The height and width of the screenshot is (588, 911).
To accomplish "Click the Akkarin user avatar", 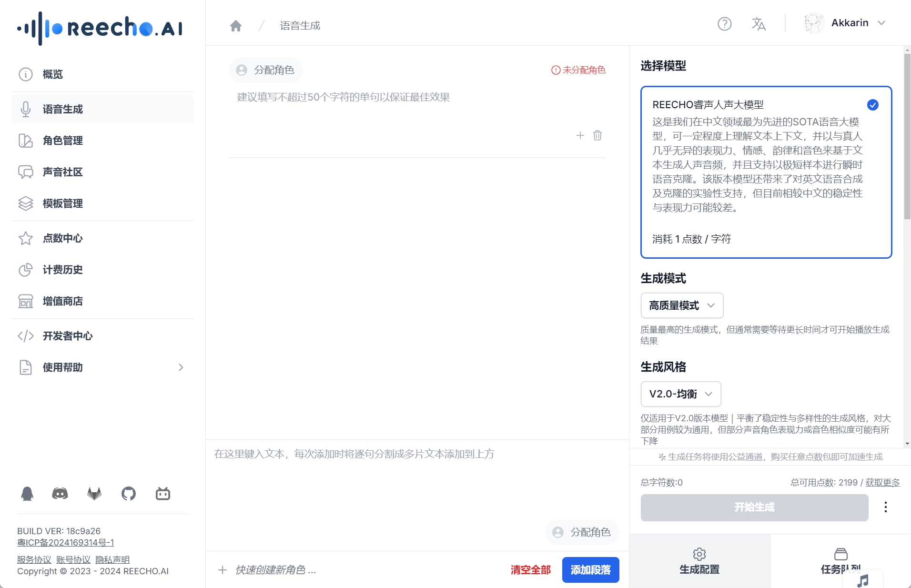I will [x=814, y=23].
